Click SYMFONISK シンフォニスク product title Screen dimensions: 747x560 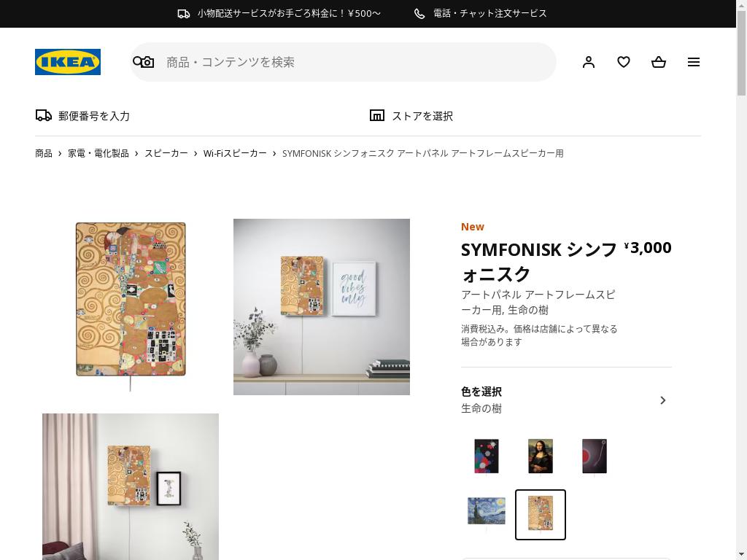pyautogui.click(x=539, y=262)
